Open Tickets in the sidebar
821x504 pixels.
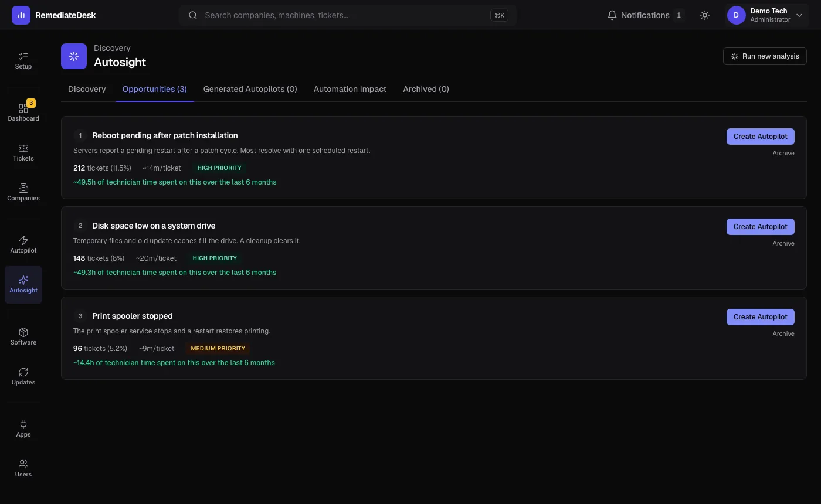pos(23,152)
